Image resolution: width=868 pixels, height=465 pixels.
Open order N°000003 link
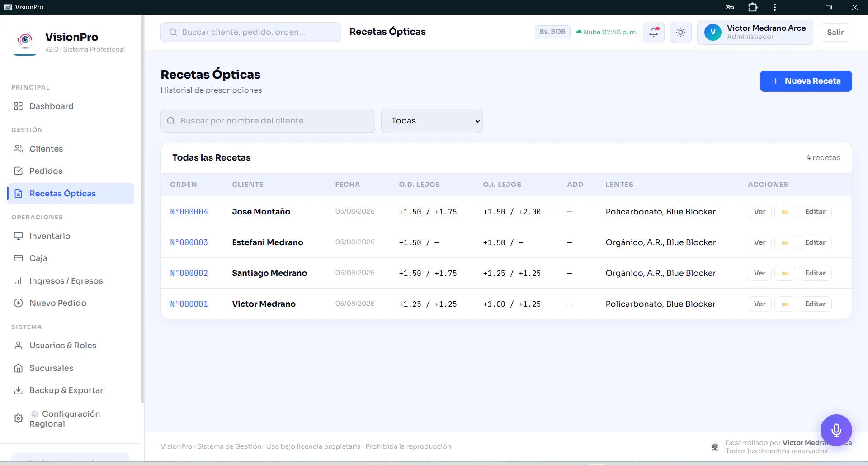tap(189, 242)
